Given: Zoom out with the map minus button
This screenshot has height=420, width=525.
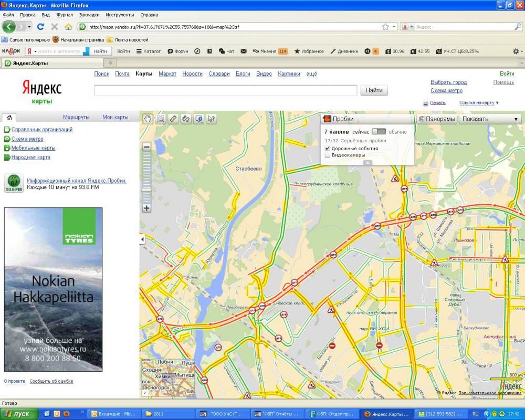Looking at the screenshot, I should pos(146,146).
